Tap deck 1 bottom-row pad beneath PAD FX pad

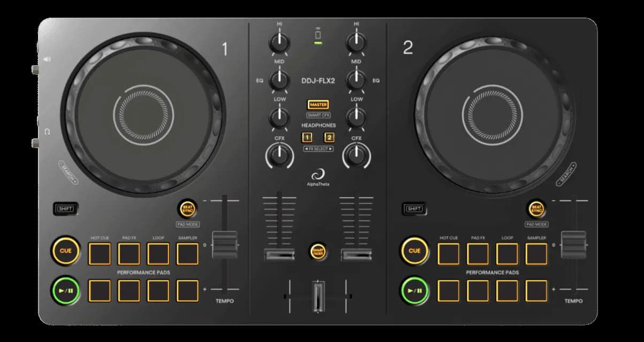(x=128, y=290)
